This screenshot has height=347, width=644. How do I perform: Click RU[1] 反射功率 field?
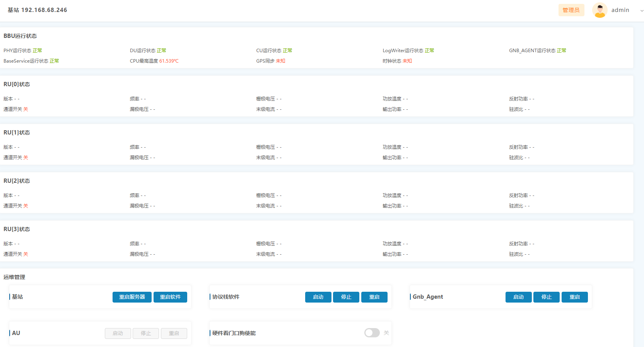pos(522,147)
